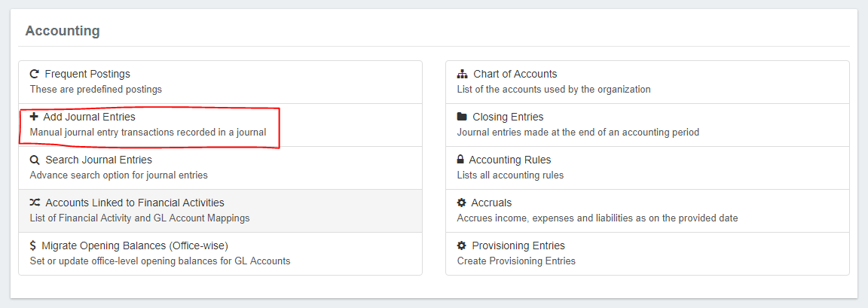Click the gear icon beside Provisioning Entries

click(461, 246)
